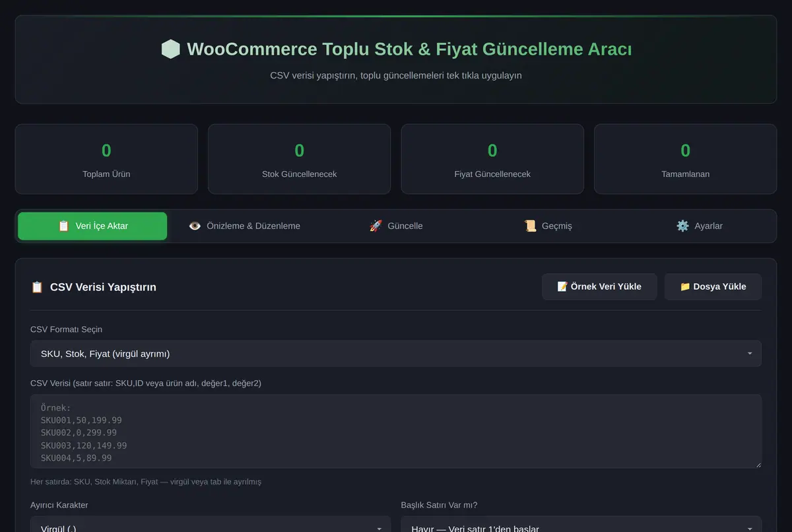This screenshot has height=532, width=792.
Task: Click the hexagon logo beside the WooCommerce title
Action: 170,50
